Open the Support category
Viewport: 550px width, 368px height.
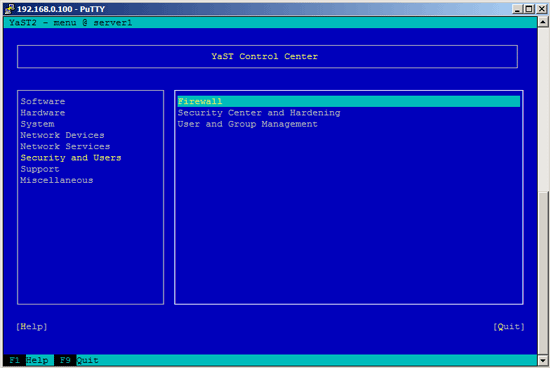(40, 169)
